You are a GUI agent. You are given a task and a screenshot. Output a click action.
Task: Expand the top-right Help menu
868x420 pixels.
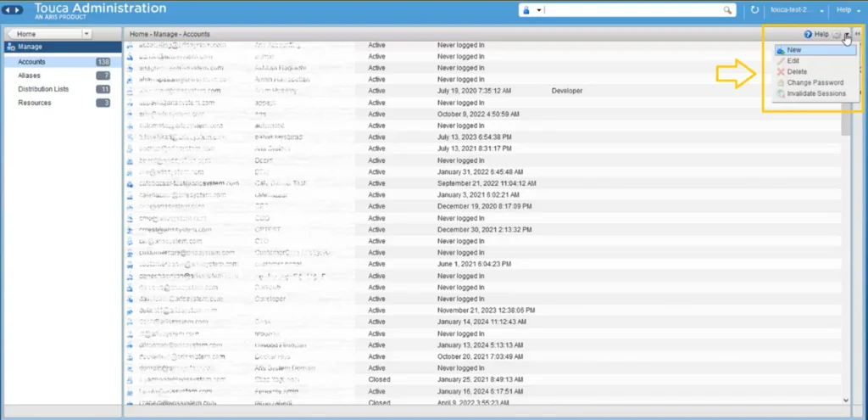pyautogui.click(x=848, y=10)
